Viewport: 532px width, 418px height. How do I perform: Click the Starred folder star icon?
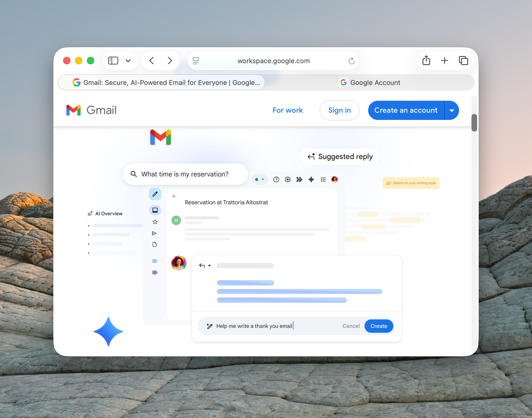(154, 221)
